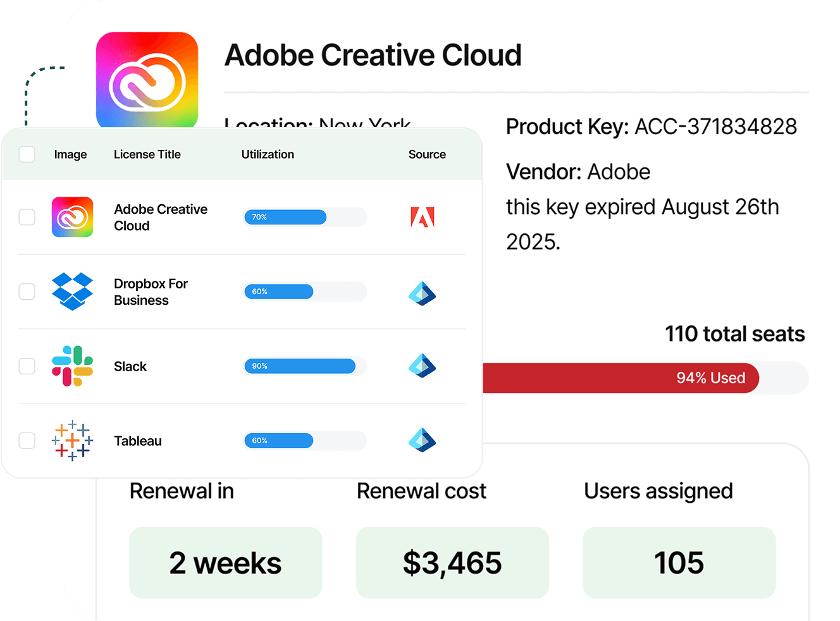840x621 pixels.
Task: Click the Slack app icon
Action: (72, 366)
